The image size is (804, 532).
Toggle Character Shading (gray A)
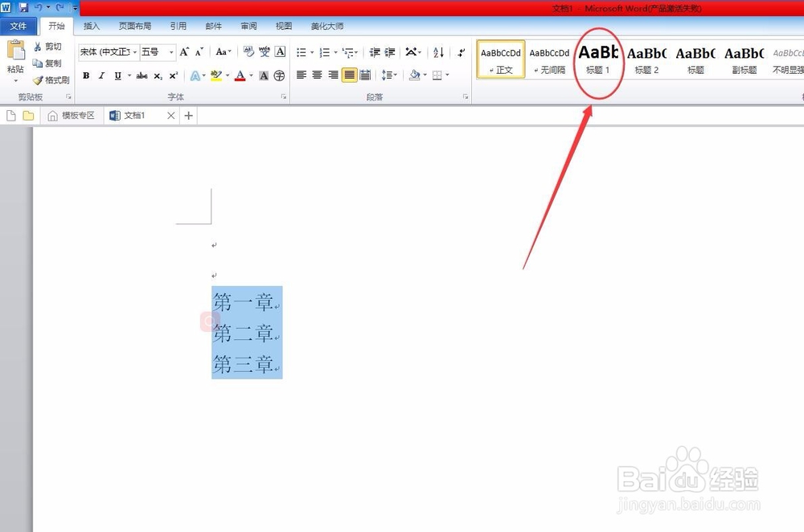click(x=264, y=76)
